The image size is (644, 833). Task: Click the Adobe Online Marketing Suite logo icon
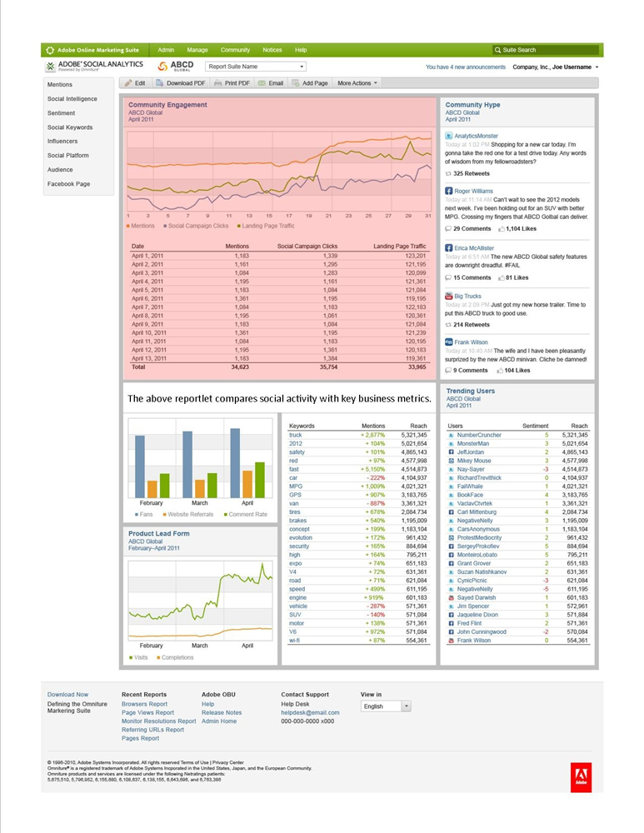pos(50,50)
